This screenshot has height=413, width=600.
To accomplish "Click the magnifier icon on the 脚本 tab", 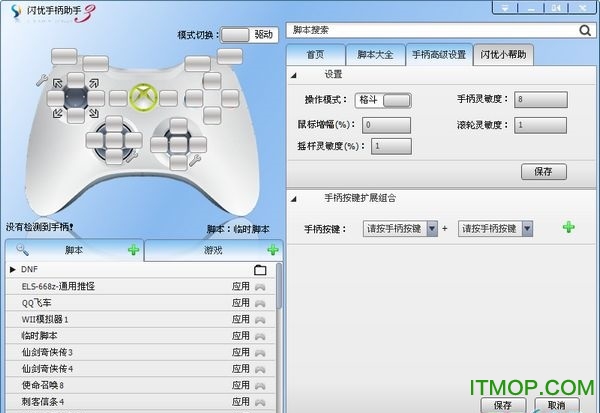I will 22,250.
